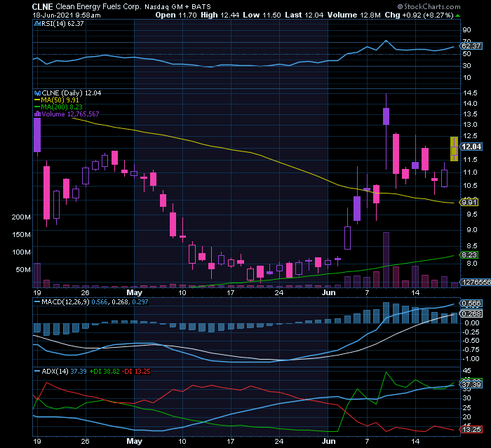Click the High 12.44 value in the header
Viewport: 491px width, 448px height.
click(220, 15)
